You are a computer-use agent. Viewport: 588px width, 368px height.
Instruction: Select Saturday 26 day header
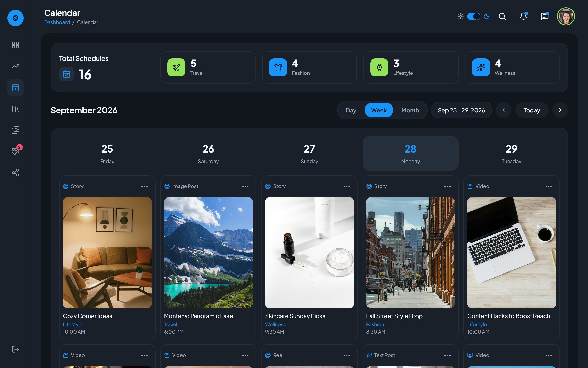tap(208, 153)
